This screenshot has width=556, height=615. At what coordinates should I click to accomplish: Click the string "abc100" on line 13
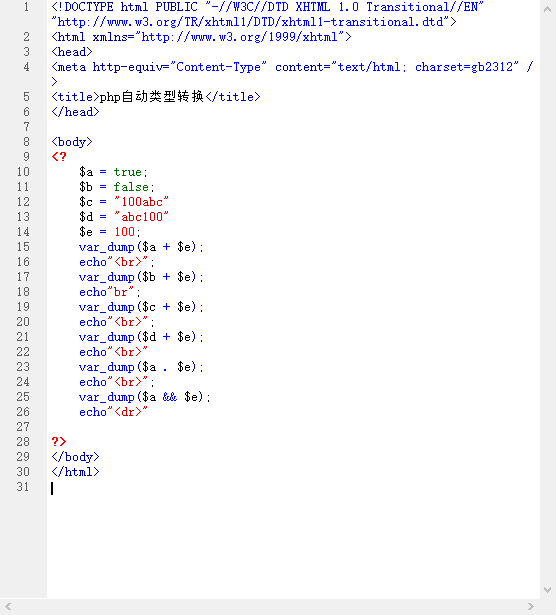[x=142, y=217]
